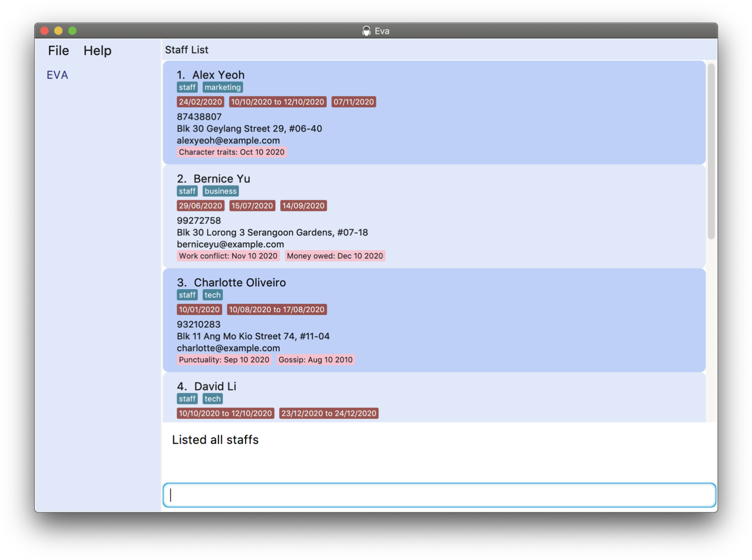The image size is (752, 560).
Task: Click charlotte@example.com email
Action: [x=228, y=348]
